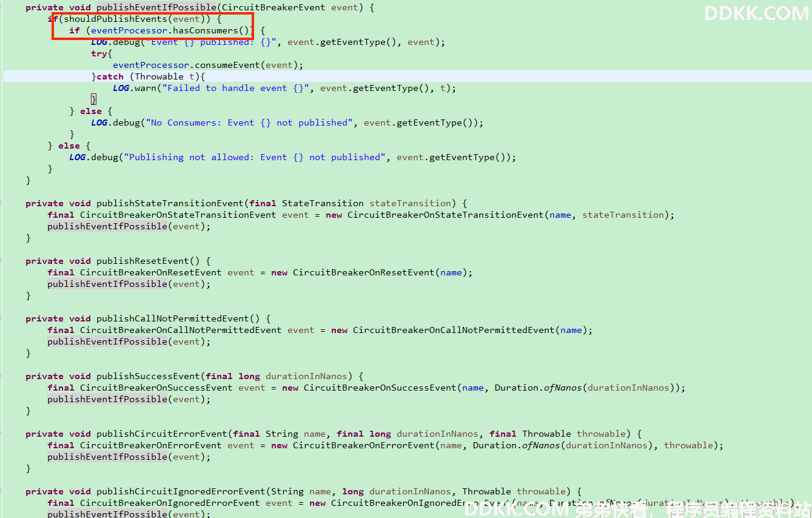The height and width of the screenshot is (518, 812).
Task: Click getEventType in the Publishing not allowed line
Action: [459, 157]
